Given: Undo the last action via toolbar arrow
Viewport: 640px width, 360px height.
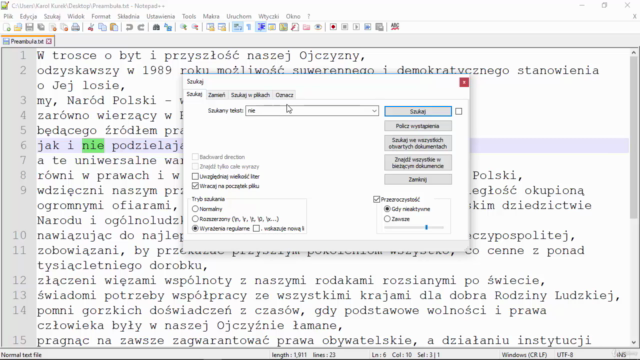Looking at the screenshot, I should (x=129, y=27).
